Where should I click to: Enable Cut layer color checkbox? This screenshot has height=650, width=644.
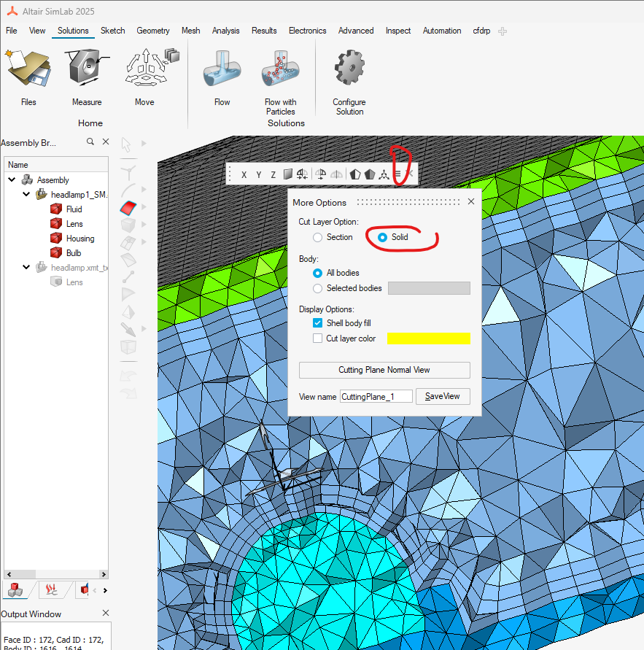[317, 338]
